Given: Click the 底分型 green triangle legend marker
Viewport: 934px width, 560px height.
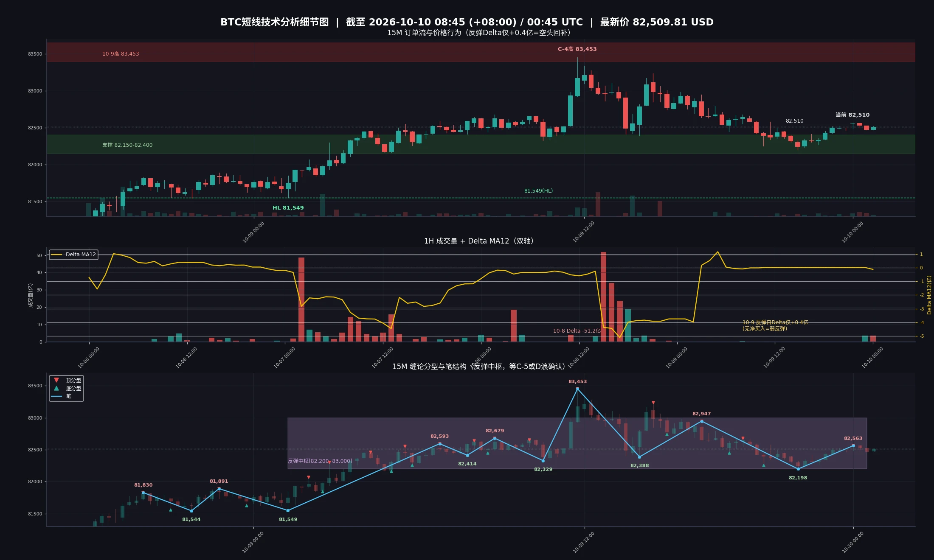Looking at the screenshot, I should (56, 388).
